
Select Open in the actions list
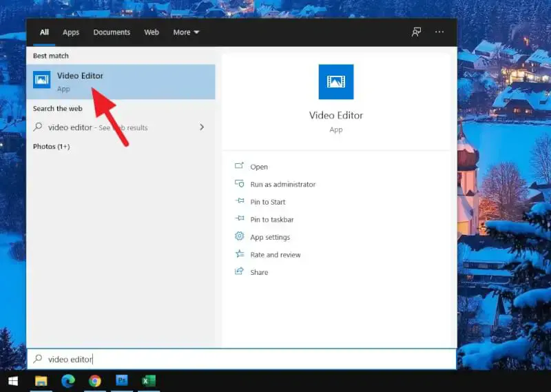(x=259, y=167)
